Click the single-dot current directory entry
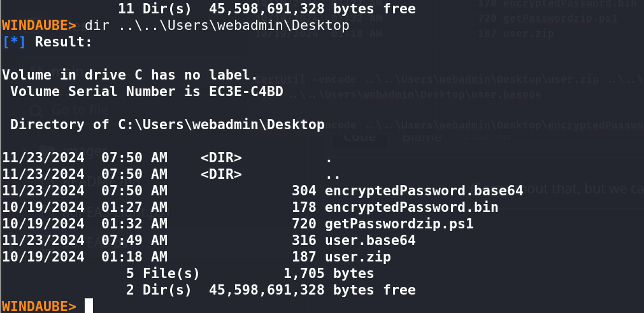The width and height of the screenshot is (644, 313). [329, 158]
